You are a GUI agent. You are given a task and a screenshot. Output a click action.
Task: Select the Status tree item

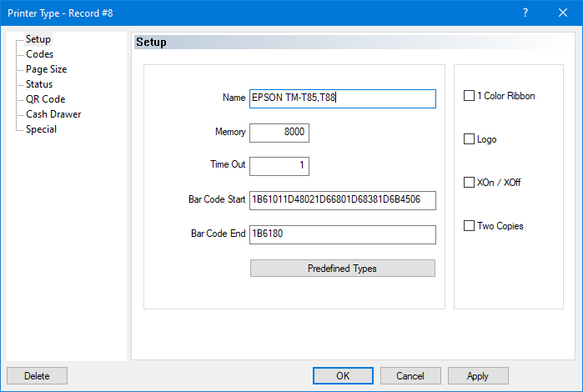(39, 84)
